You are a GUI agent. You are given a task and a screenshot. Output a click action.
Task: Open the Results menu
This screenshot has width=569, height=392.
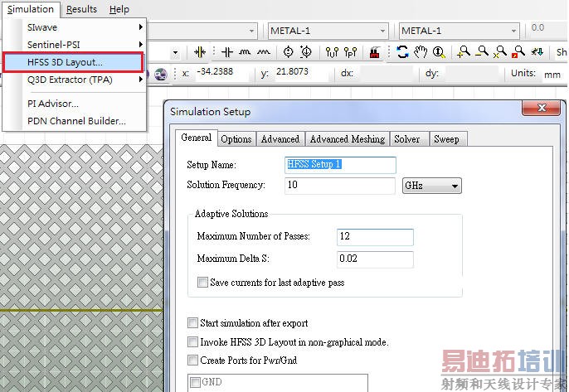[x=81, y=9]
